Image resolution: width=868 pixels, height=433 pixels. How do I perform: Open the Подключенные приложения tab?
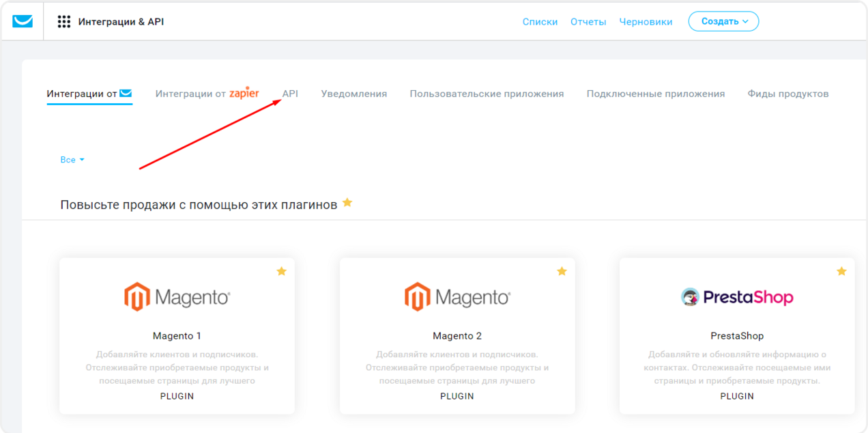coord(656,94)
